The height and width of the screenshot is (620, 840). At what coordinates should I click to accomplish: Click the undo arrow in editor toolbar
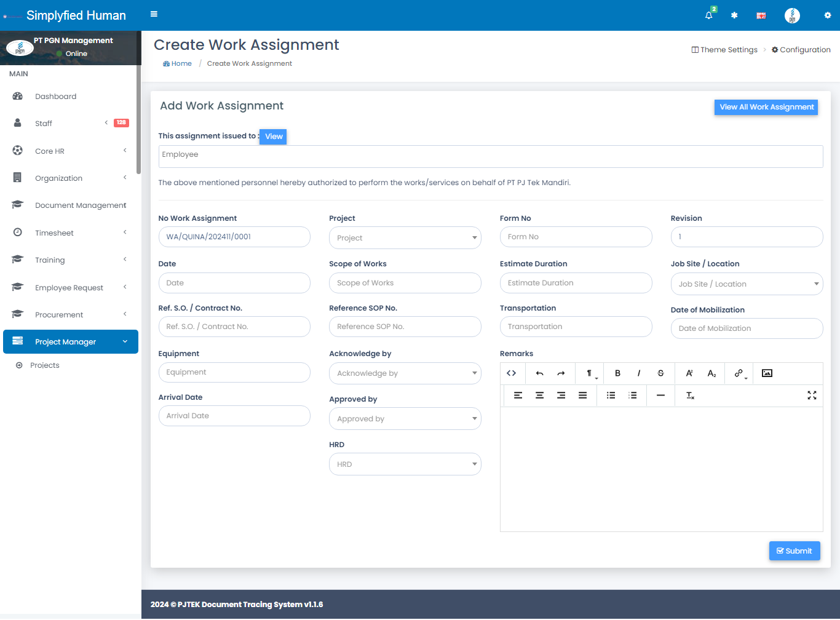point(539,373)
